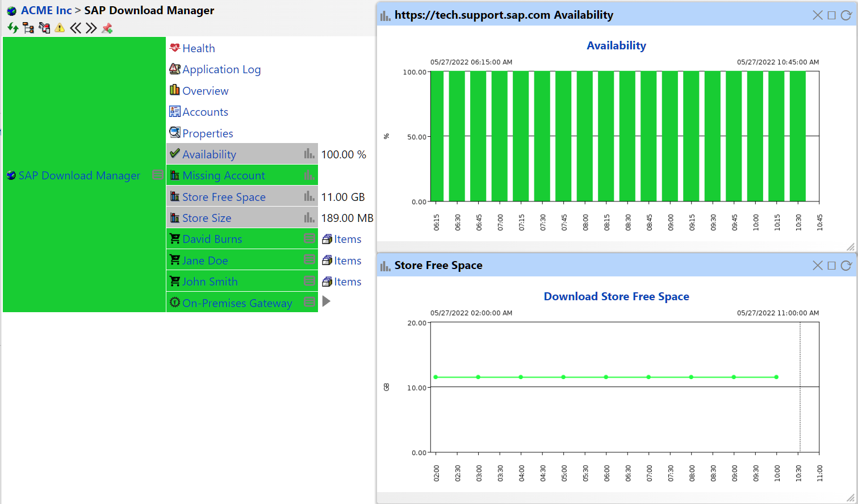Screen dimensions: 858x504
Task: Open the Application Log link
Action: 221,69
